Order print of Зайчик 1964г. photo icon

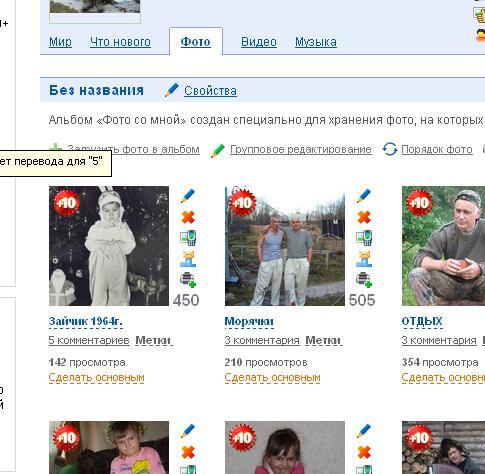pyautogui.click(x=188, y=280)
